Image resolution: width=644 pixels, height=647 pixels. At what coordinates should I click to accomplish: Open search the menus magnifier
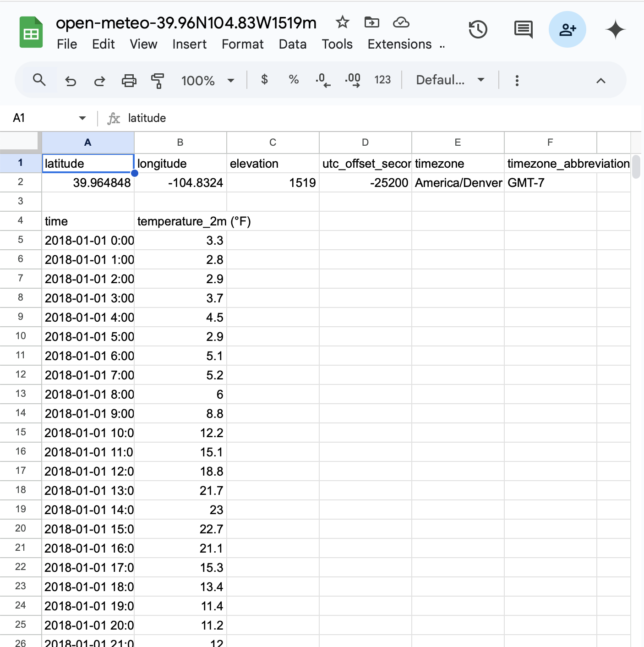coord(39,80)
